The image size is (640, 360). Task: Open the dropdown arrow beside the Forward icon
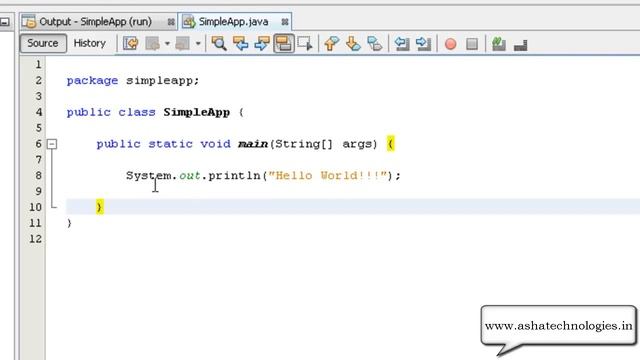click(198, 43)
